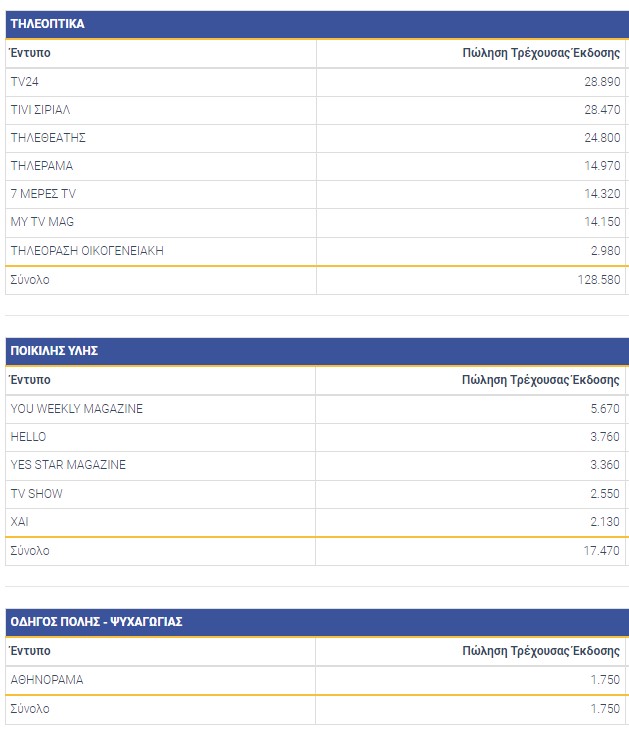Click the ΑΘΗΝΟΡΑΜΑ entry

(x=46, y=679)
